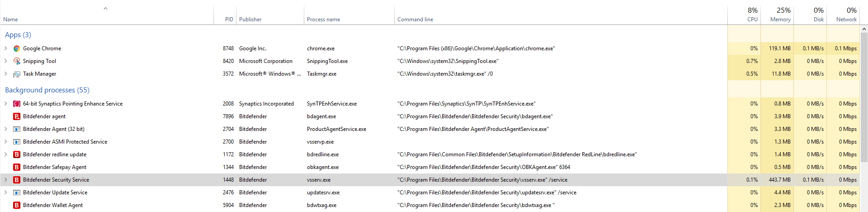Click the Task Manager process icon
The width and height of the screenshot is (868, 212).
[17, 74]
